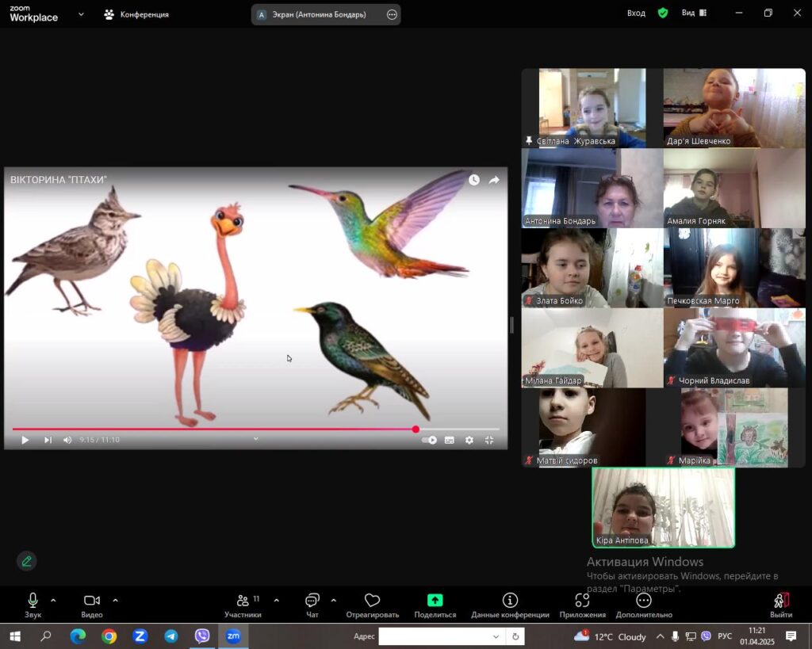Screen dimensions: 812x649
Task: Open the taskbar address field dropdown arrow
Action: pyautogui.click(x=496, y=636)
